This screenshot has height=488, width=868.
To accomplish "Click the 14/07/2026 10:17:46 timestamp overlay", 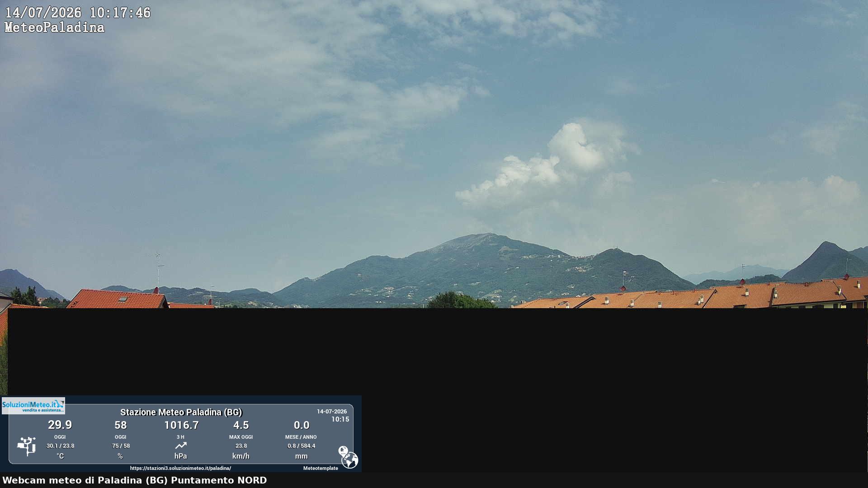I will click(x=77, y=13).
